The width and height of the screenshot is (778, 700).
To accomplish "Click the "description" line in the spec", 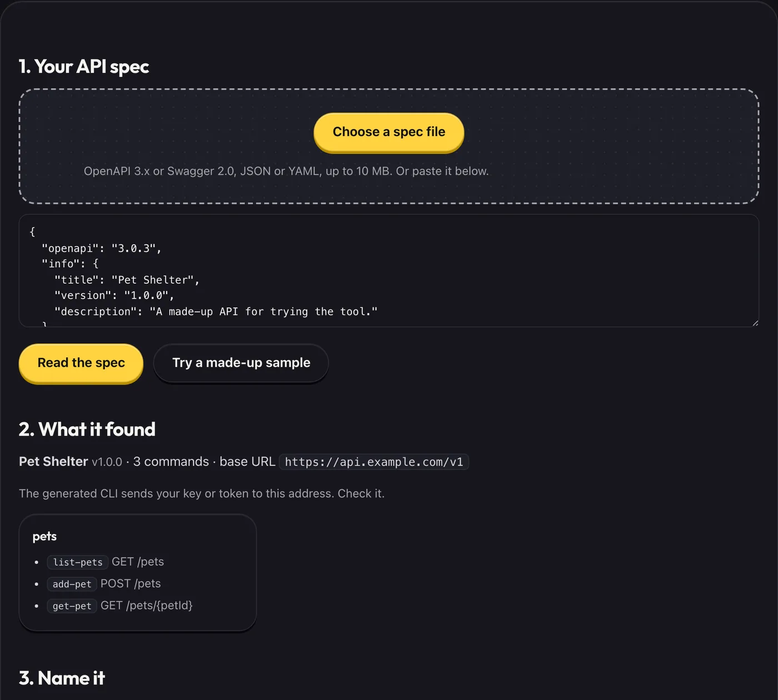I will pos(216,312).
